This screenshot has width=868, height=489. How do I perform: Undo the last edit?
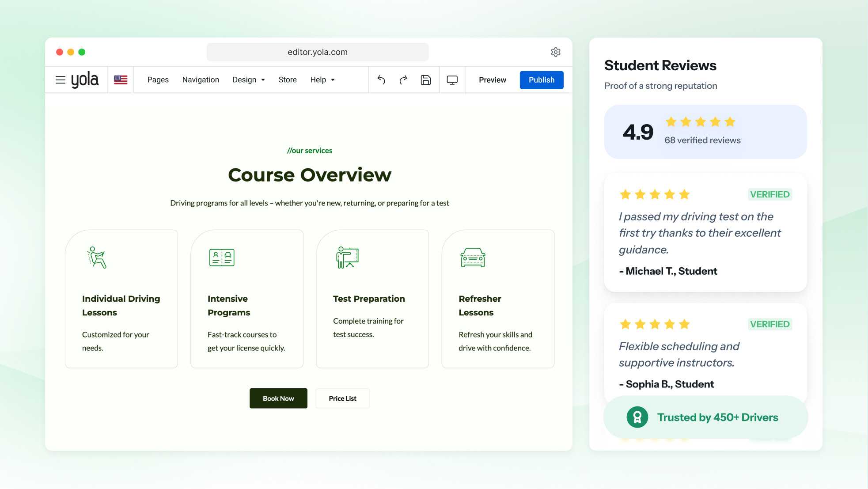(x=381, y=80)
